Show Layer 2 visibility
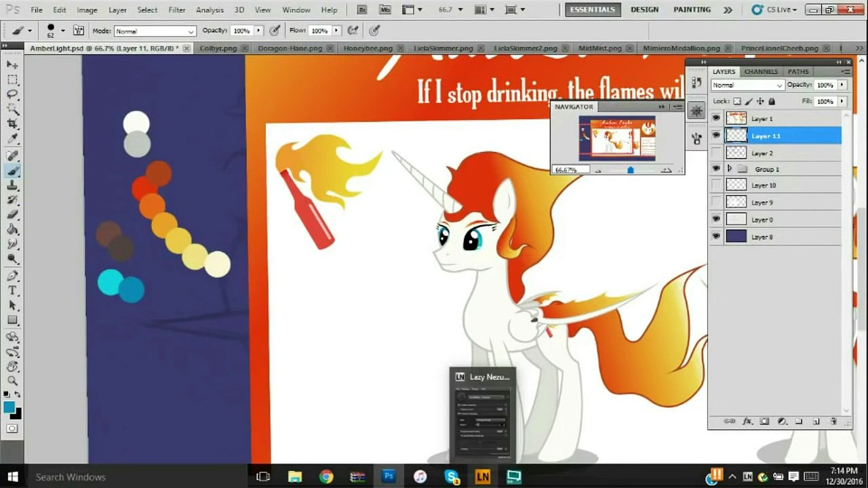 pos(716,152)
